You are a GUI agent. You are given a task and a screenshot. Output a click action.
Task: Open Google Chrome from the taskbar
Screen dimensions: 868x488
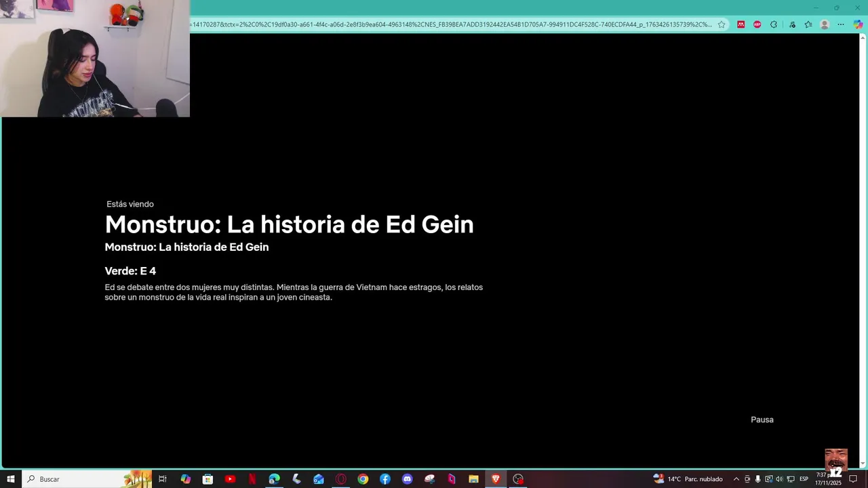tap(363, 479)
